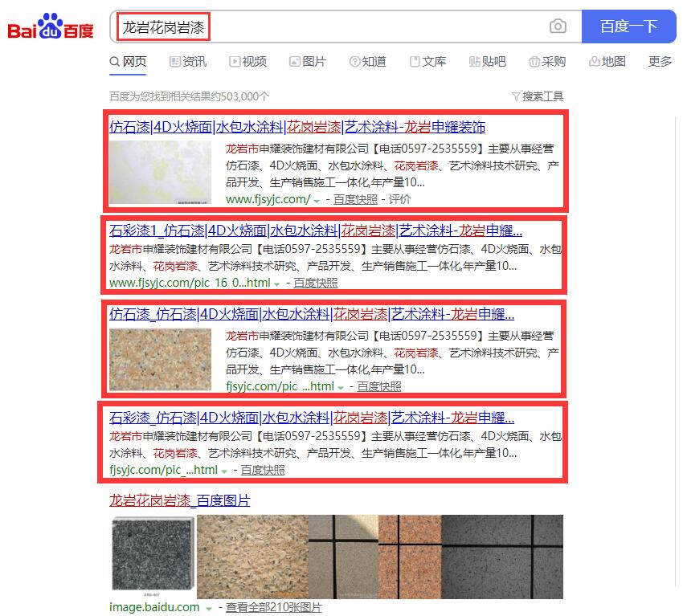Open 百度快照 of third result
Viewport: 683px width, 616px height.
[x=379, y=386]
